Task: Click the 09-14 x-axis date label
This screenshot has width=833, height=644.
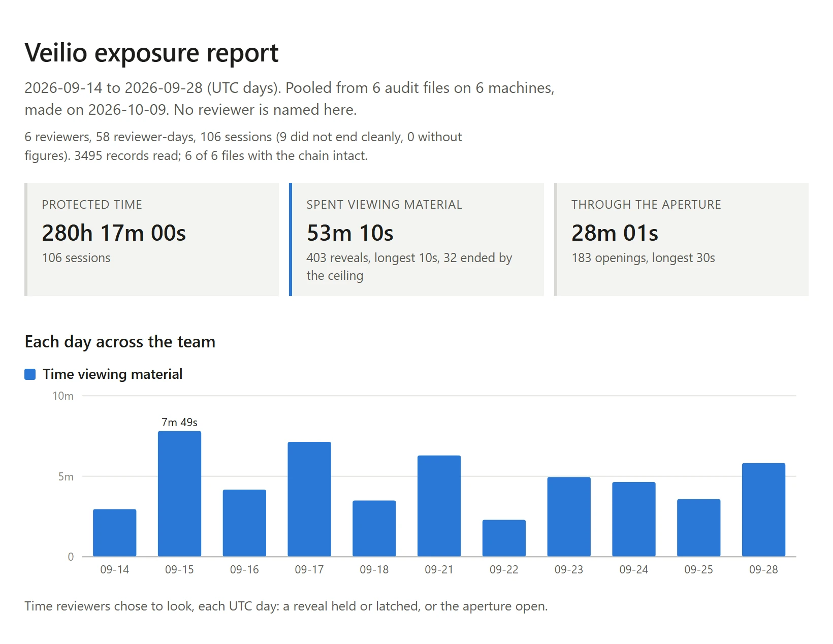Action: point(115,570)
